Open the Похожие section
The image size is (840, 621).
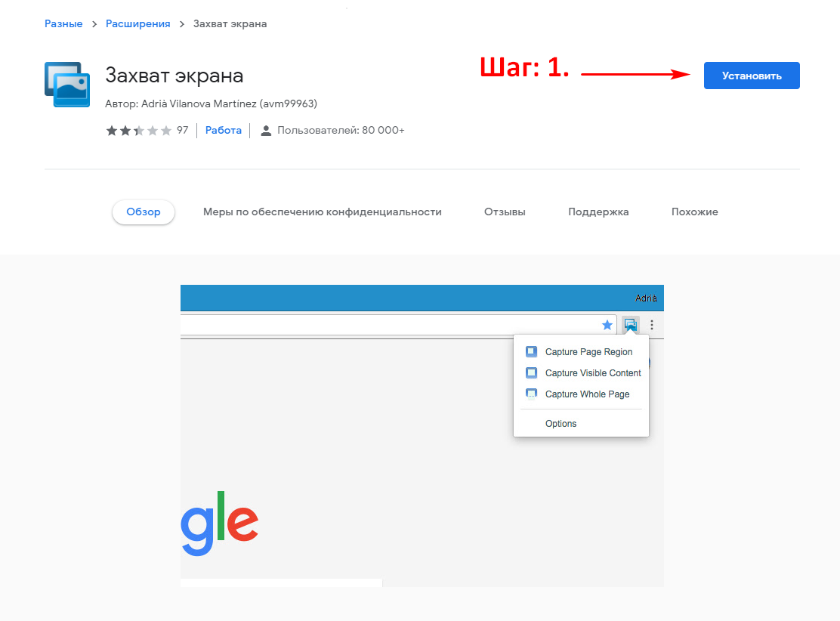(693, 212)
